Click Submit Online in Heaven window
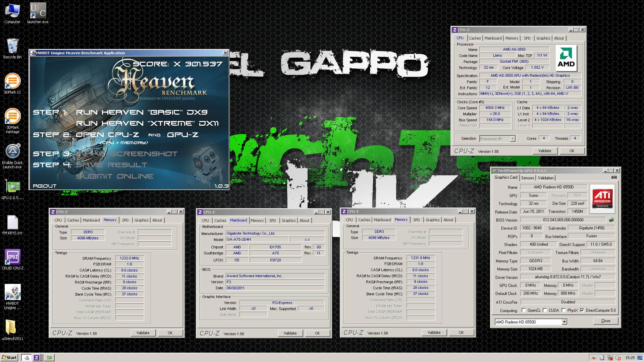 [x=115, y=176]
